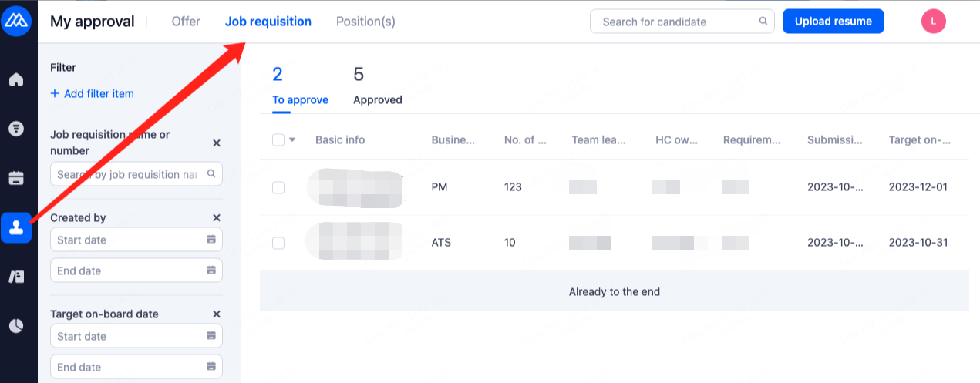This screenshot has width=980, height=383.
Task: Click the Search for candidate field
Action: click(x=675, y=22)
